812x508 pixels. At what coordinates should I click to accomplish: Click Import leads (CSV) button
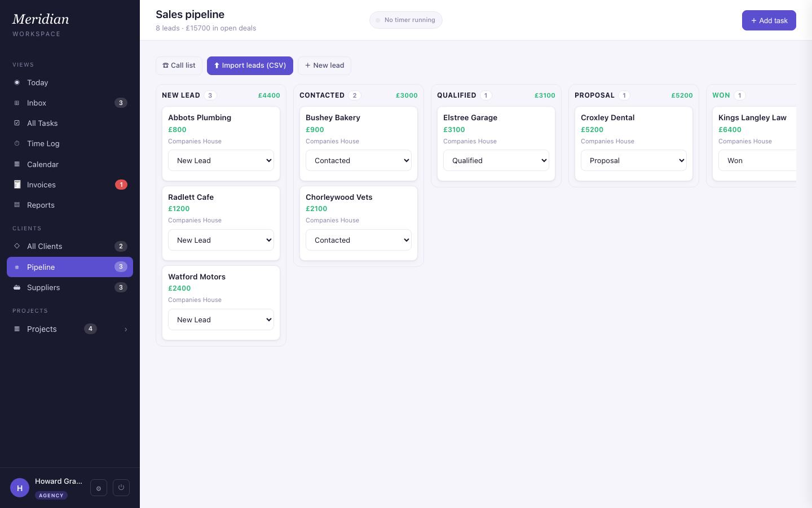tap(250, 65)
